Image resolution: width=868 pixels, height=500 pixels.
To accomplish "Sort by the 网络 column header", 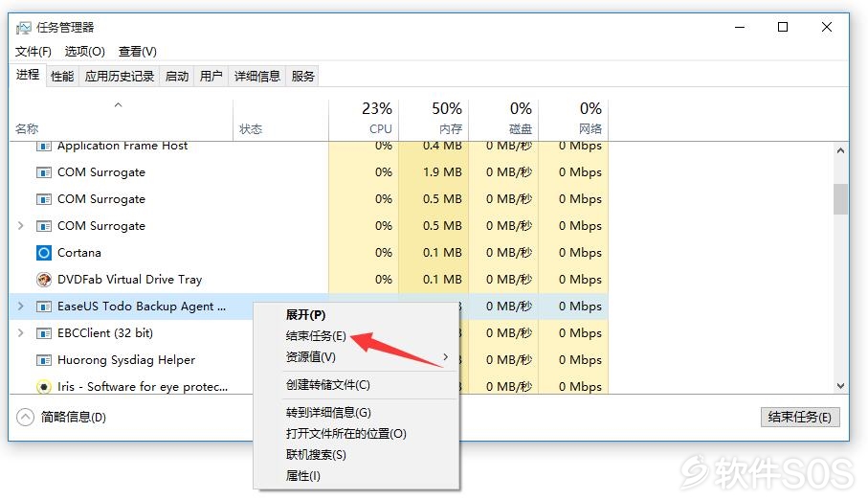I will [573, 120].
